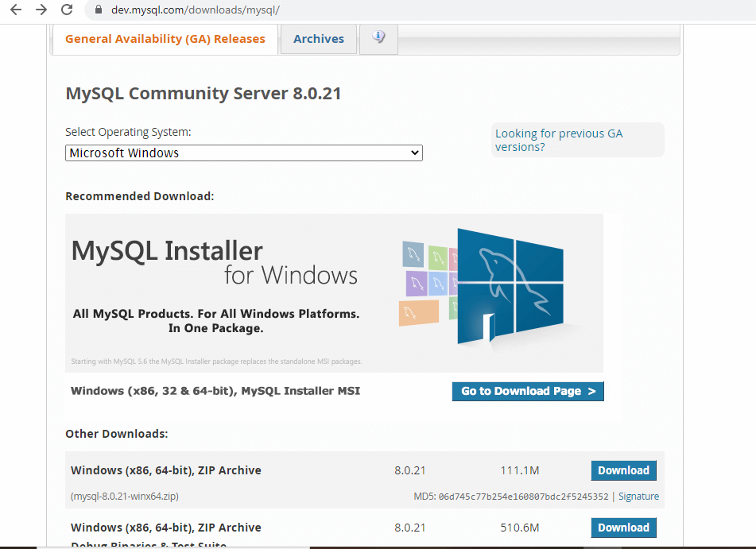Click the MD5 checksum value text
The height and width of the screenshot is (549, 756).
[525, 496]
